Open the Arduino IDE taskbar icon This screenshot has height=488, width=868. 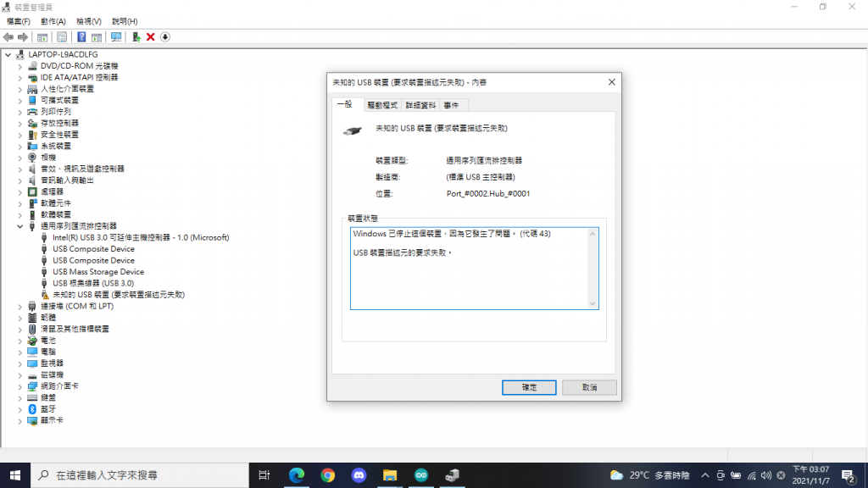point(421,475)
